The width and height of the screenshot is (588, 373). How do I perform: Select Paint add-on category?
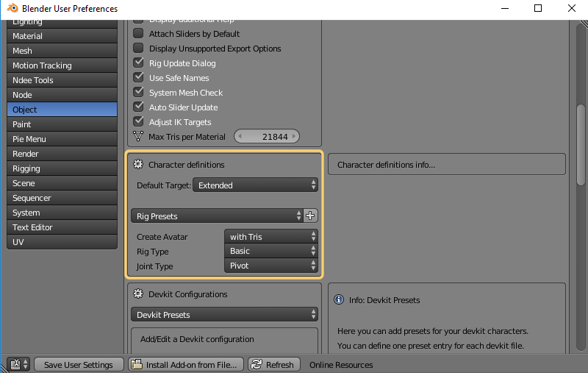[x=62, y=124]
